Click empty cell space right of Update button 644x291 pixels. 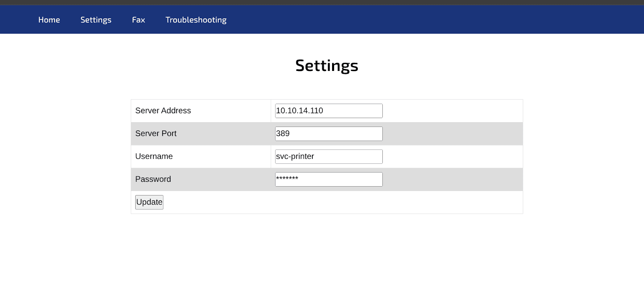[322, 202]
